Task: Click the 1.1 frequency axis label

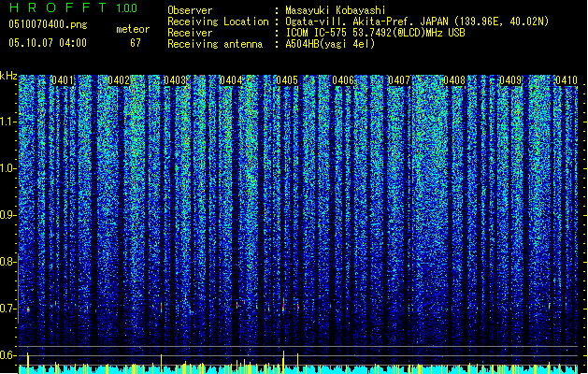Action: 8,122
